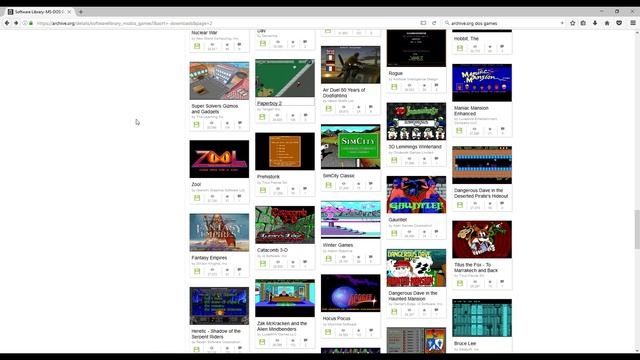Open the Winter Games title link
This screenshot has height=360, width=640.
point(338,245)
